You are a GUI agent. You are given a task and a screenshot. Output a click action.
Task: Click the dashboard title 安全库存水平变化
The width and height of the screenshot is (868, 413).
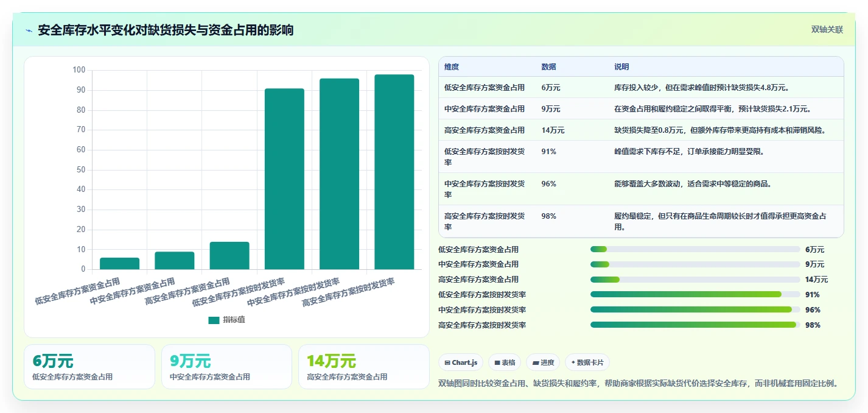click(x=166, y=30)
